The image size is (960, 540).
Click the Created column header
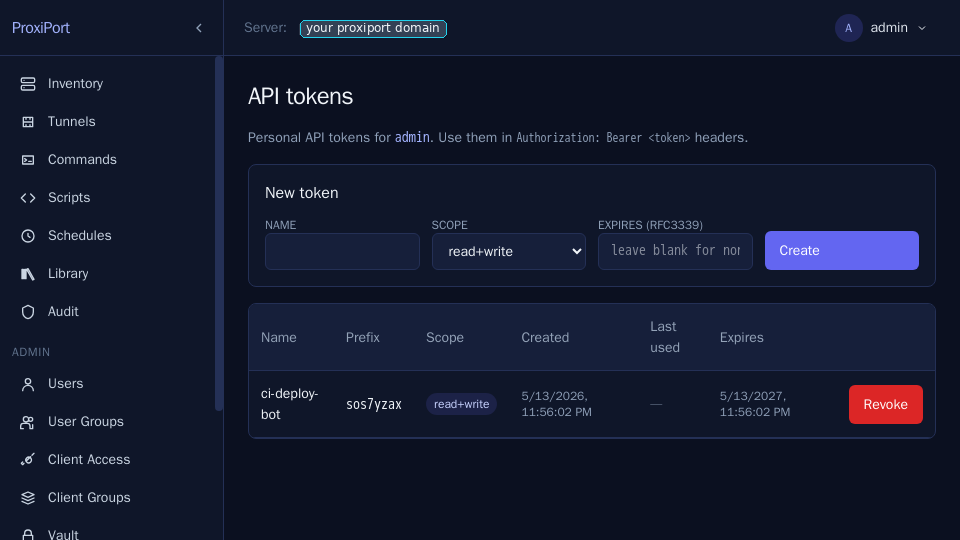click(545, 337)
